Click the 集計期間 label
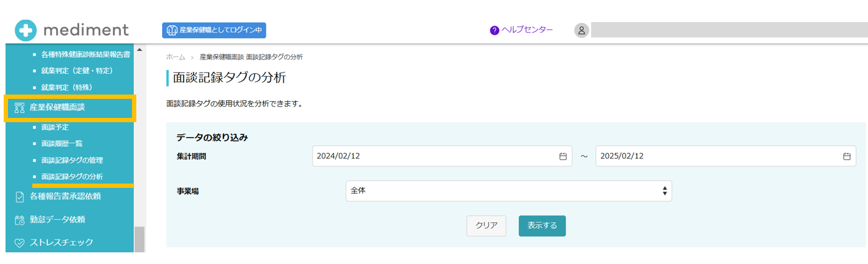Viewport: 868px width, 264px height. click(x=192, y=156)
